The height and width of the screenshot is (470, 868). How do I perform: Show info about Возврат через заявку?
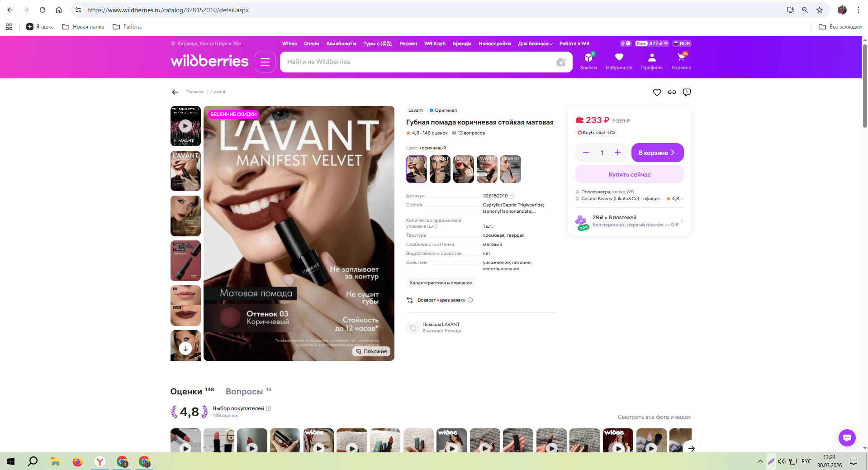pyautogui.click(x=470, y=300)
